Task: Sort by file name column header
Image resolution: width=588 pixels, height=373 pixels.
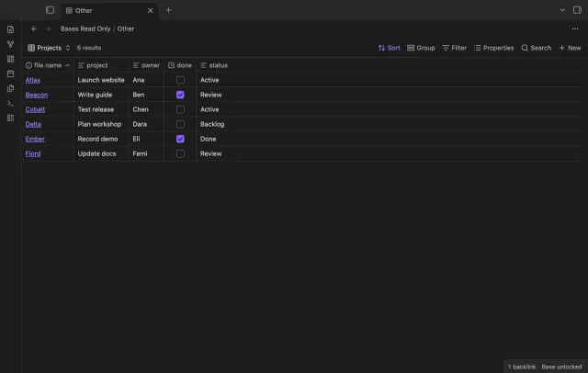Action: [x=48, y=65]
